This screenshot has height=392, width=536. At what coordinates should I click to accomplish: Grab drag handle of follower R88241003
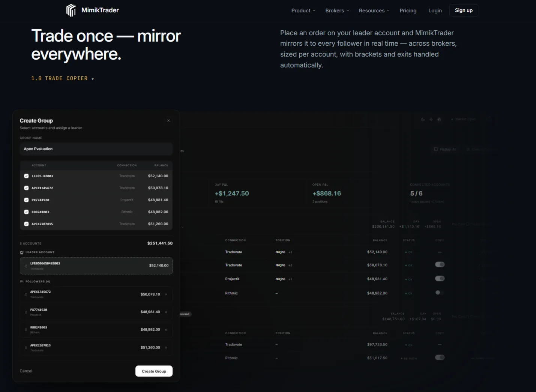(x=26, y=330)
